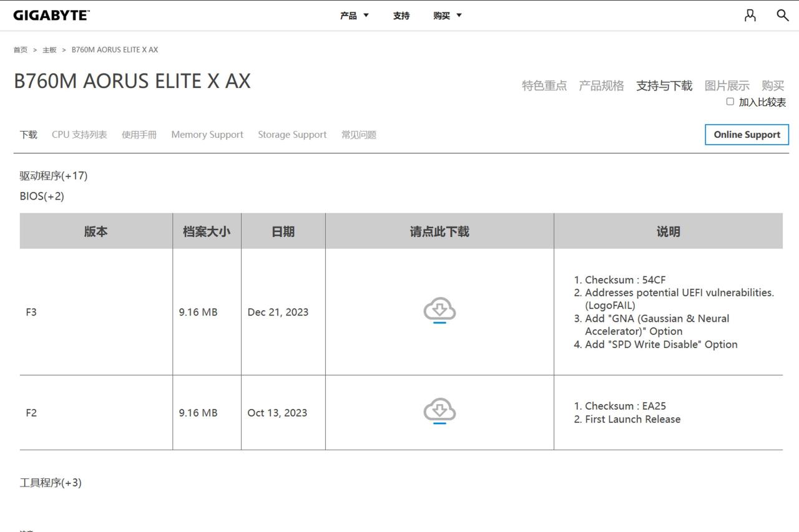Image resolution: width=799 pixels, height=532 pixels.
Task: Download the F2 BIOS cloud icon
Action: 439,412
